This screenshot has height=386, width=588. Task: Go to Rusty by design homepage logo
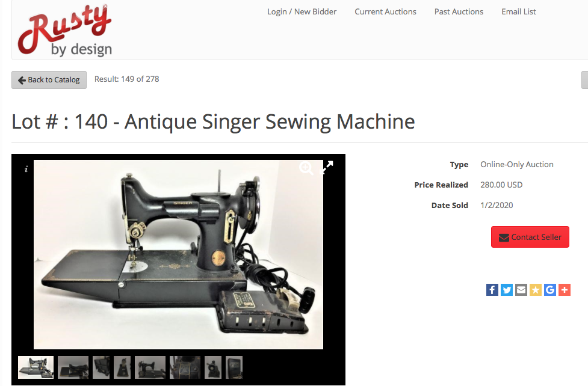click(x=65, y=30)
